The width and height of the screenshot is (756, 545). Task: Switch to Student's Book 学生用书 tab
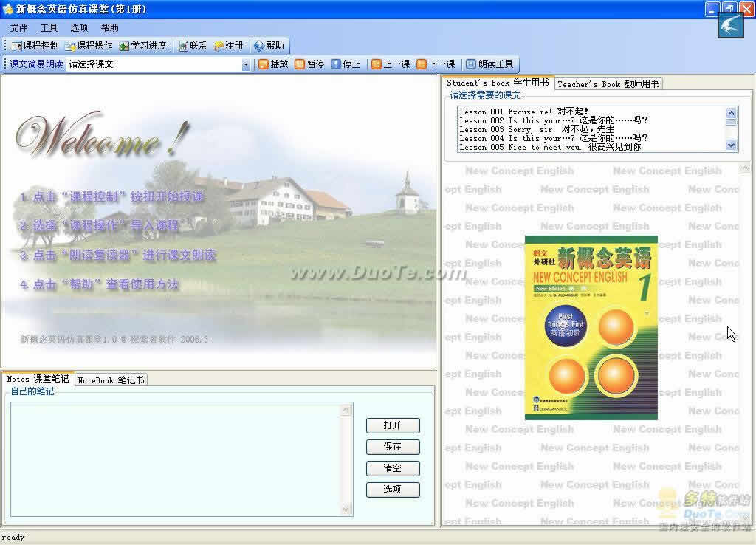point(498,83)
